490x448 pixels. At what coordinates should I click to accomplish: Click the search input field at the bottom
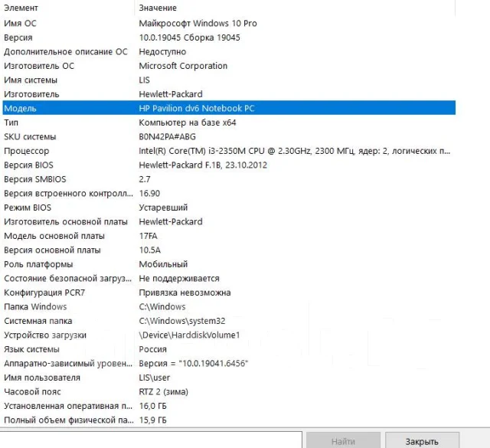tap(151, 440)
